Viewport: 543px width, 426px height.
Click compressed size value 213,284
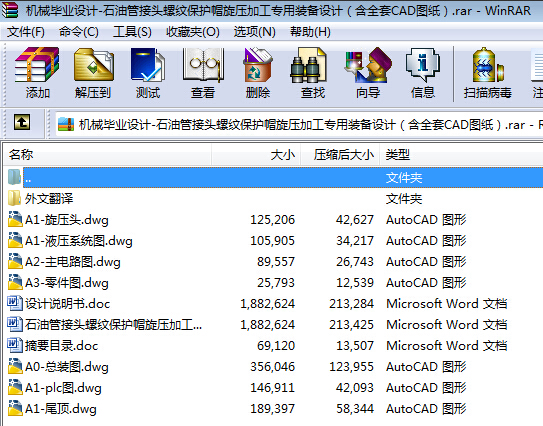click(x=351, y=304)
